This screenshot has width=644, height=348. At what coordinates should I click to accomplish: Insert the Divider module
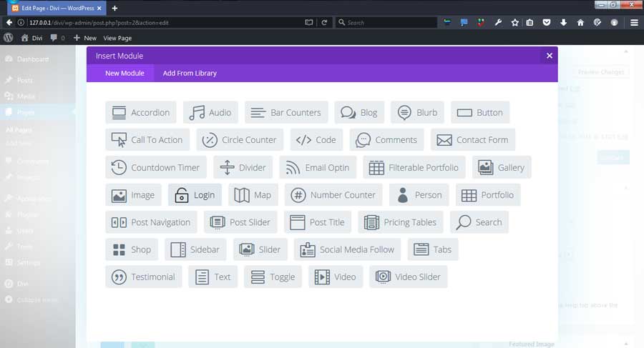[x=243, y=167]
